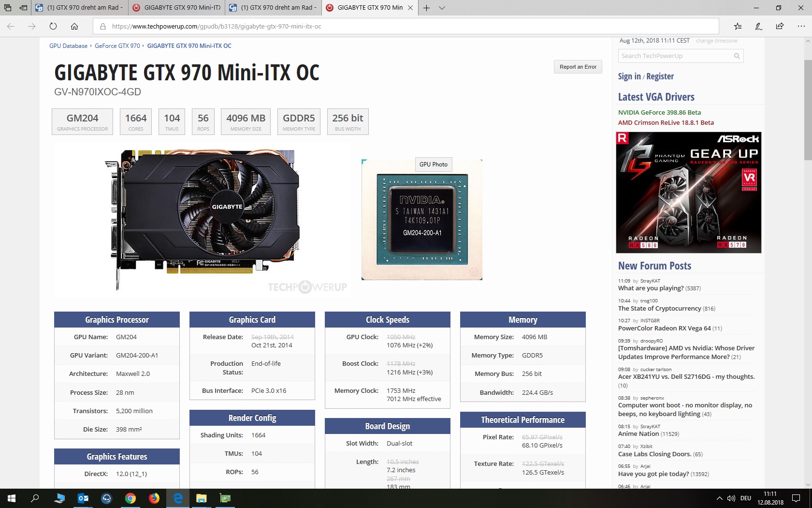This screenshot has width=812, height=508.
Task: Open PowerColor Radeon RX Vega 64 post
Action: [x=664, y=329]
